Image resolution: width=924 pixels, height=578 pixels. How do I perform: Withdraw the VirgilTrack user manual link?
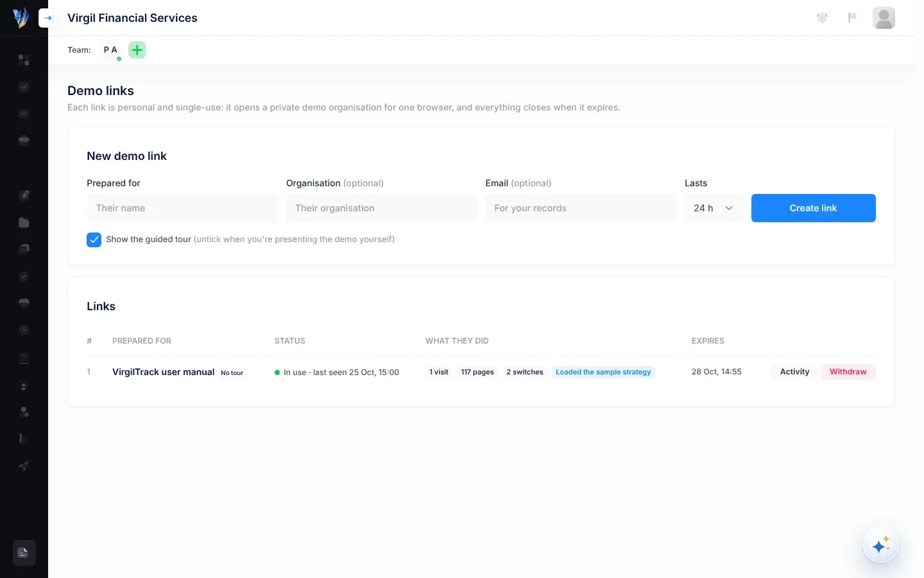(x=848, y=372)
